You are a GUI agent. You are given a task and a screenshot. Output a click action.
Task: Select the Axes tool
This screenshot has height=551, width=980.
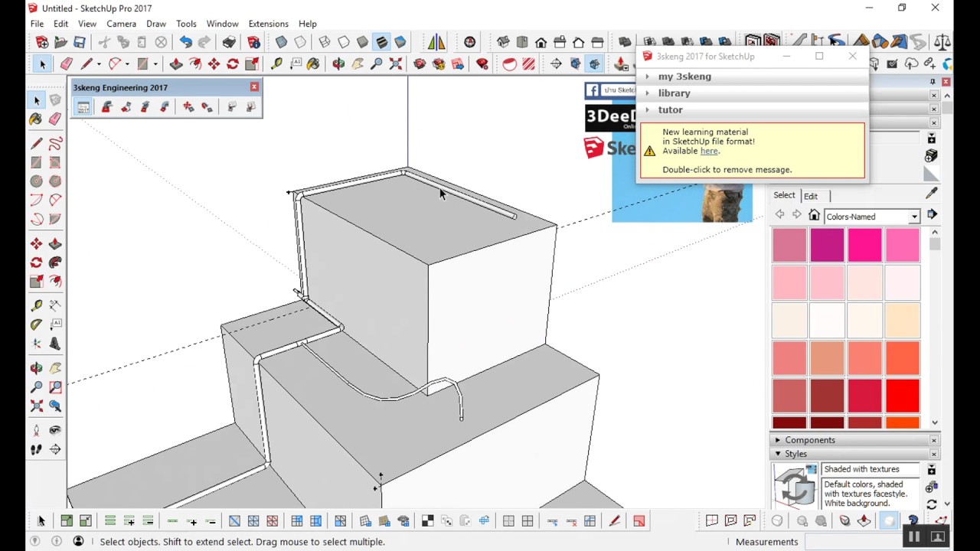click(x=36, y=344)
